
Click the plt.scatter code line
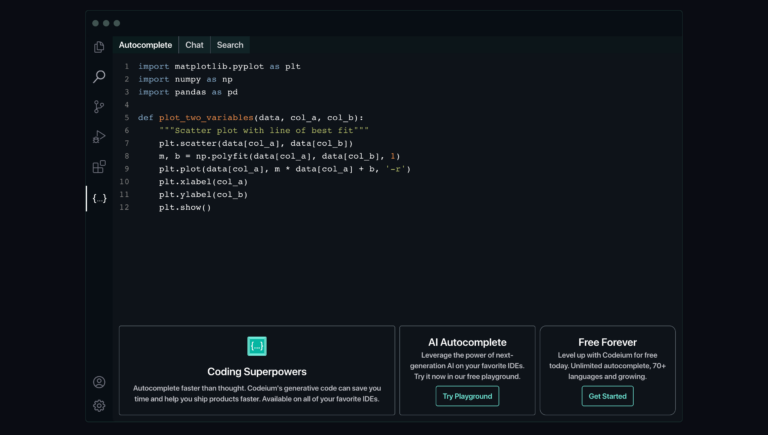coord(256,143)
